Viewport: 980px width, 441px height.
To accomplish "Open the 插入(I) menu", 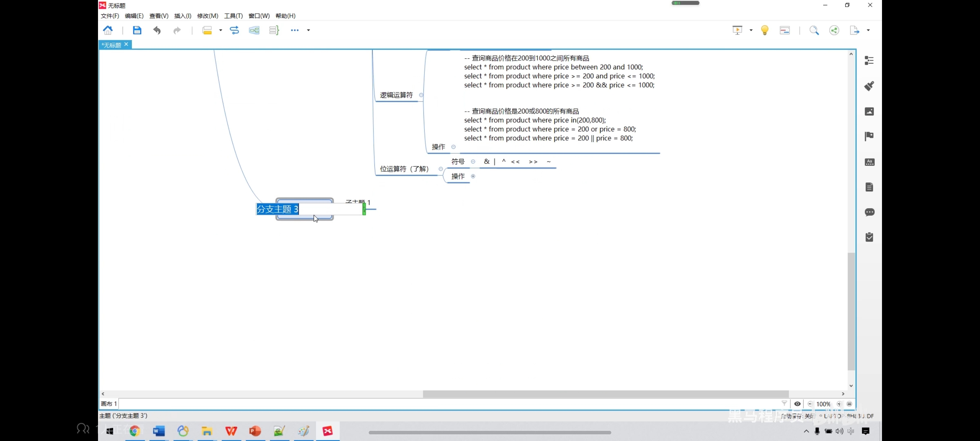I will [183, 16].
